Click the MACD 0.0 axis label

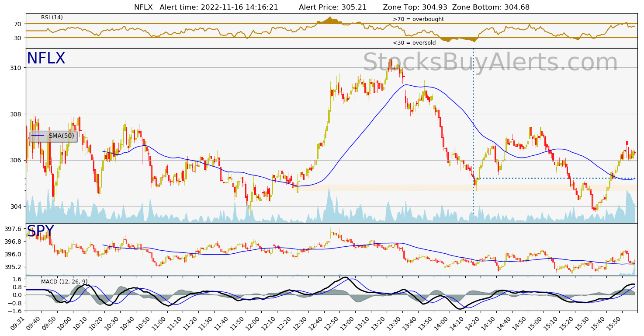tap(17, 295)
